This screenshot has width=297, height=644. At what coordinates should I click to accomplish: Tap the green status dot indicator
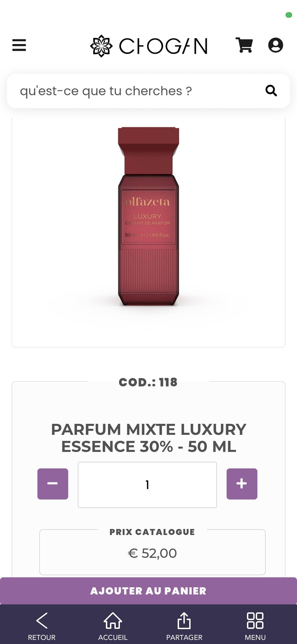click(x=289, y=15)
